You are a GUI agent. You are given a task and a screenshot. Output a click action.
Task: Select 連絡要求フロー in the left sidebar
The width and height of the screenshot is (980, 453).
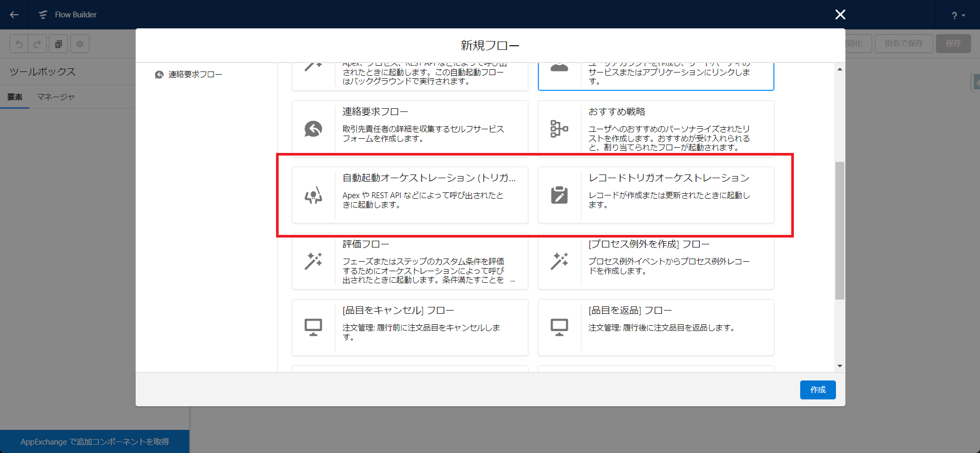point(195,75)
